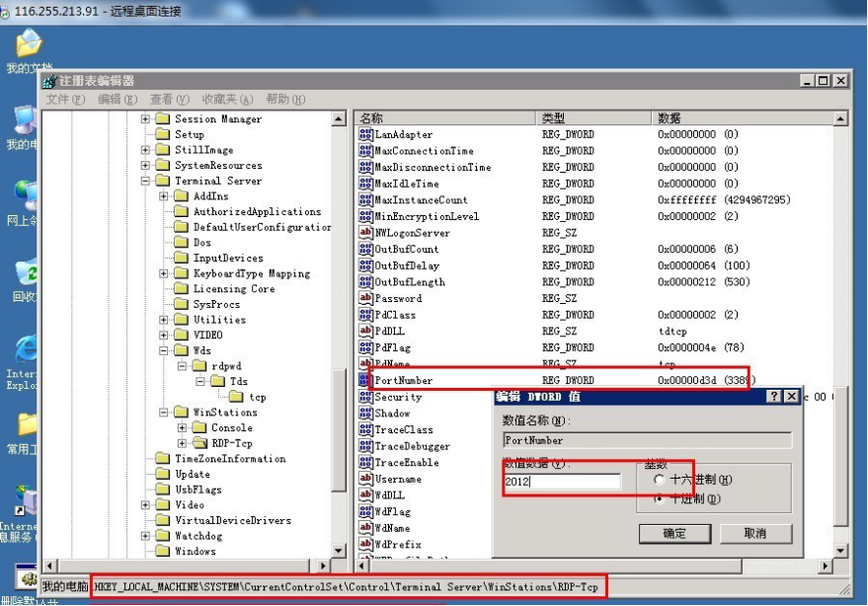This screenshot has height=606, width=868.
Task: Click the dialog help question mark button
Action: tap(773, 396)
